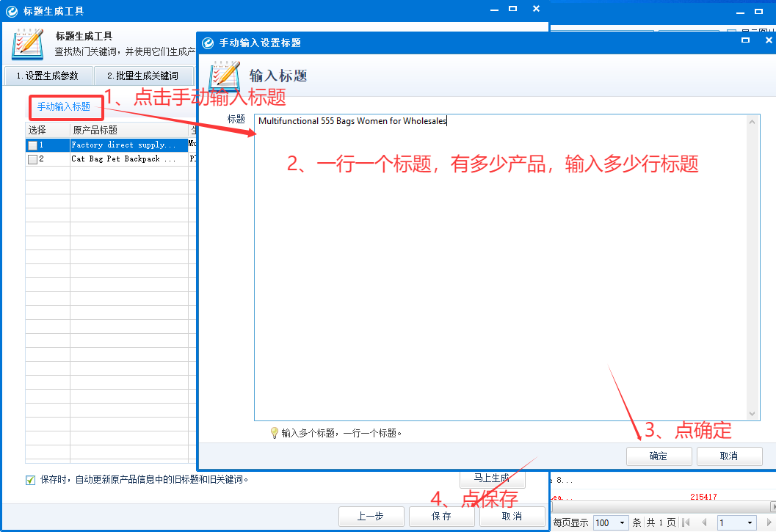Click inside the 标题 text input area

(x=499, y=264)
